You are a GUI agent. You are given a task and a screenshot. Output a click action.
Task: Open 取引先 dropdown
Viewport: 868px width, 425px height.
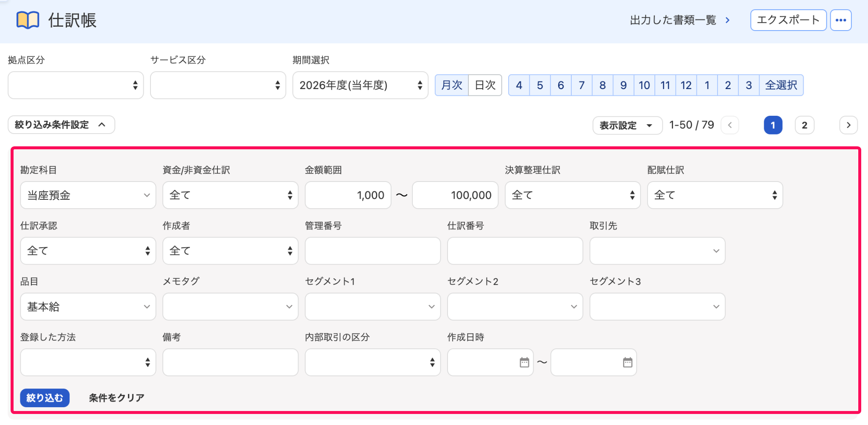[657, 251]
